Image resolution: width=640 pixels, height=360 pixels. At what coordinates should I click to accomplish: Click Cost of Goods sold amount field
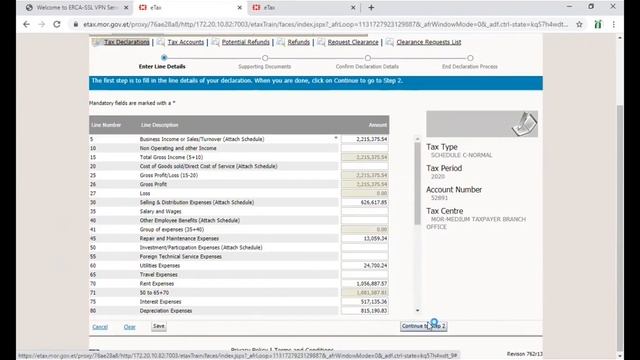[365, 166]
